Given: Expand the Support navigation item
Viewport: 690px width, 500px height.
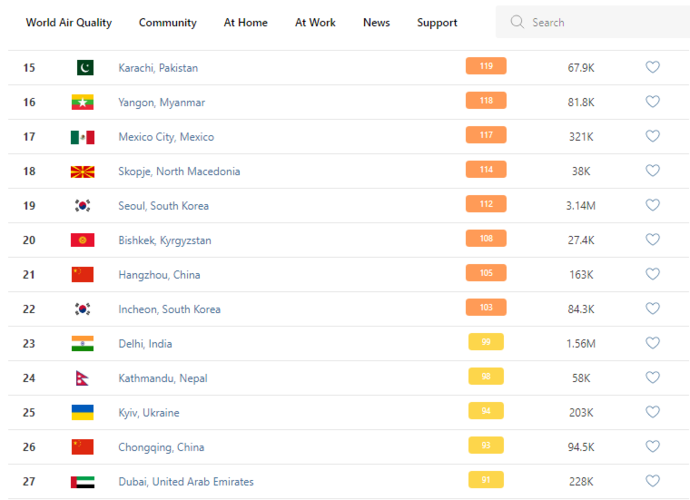Looking at the screenshot, I should click(x=437, y=22).
